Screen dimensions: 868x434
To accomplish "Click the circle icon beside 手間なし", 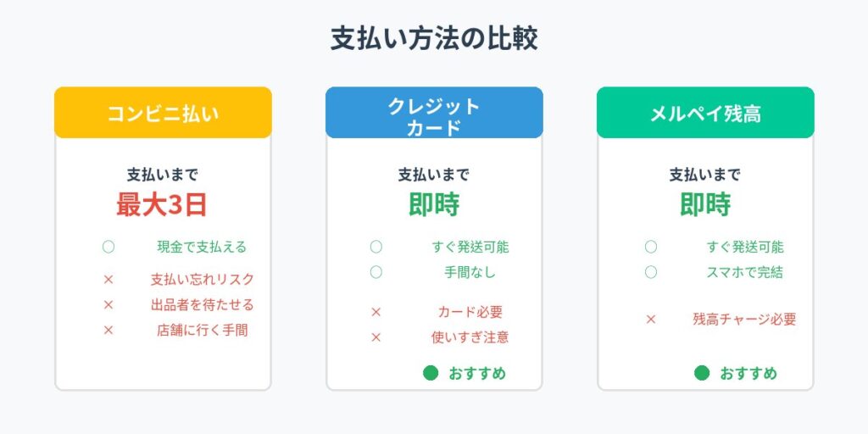I will (x=376, y=272).
